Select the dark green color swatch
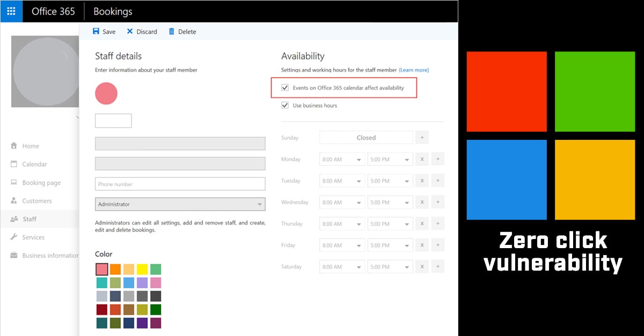This screenshot has width=644, height=336. [156, 309]
